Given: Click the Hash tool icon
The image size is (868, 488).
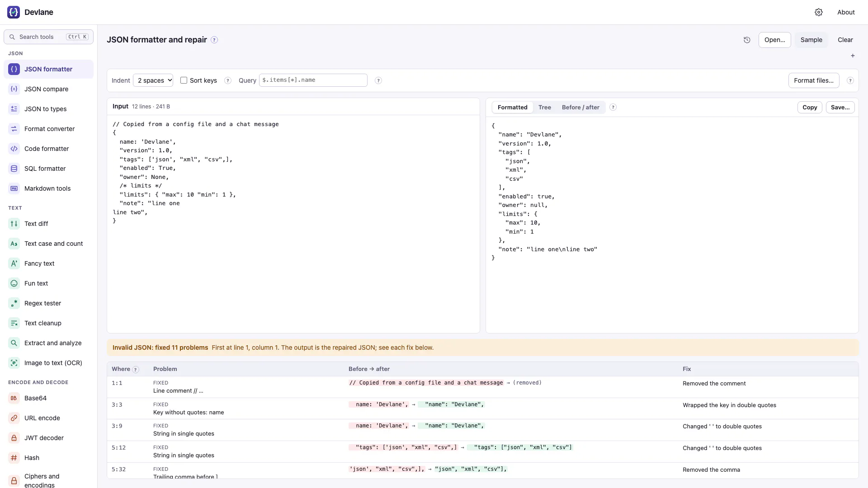Looking at the screenshot, I should [x=14, y=458].
